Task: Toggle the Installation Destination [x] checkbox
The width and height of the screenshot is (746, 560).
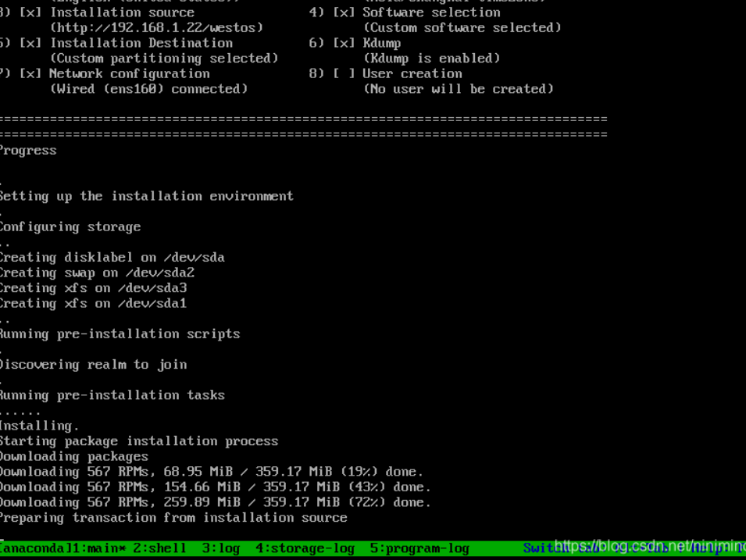Action: tap(30, 43)
